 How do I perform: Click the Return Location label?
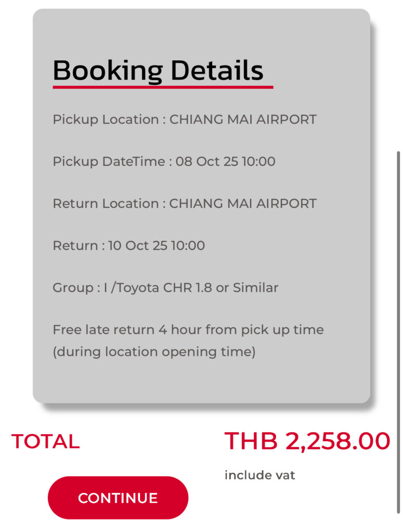[106, 203]
